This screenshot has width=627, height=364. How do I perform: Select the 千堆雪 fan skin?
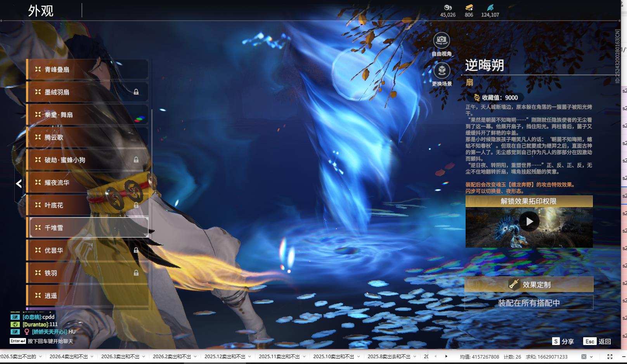point(87,228)
